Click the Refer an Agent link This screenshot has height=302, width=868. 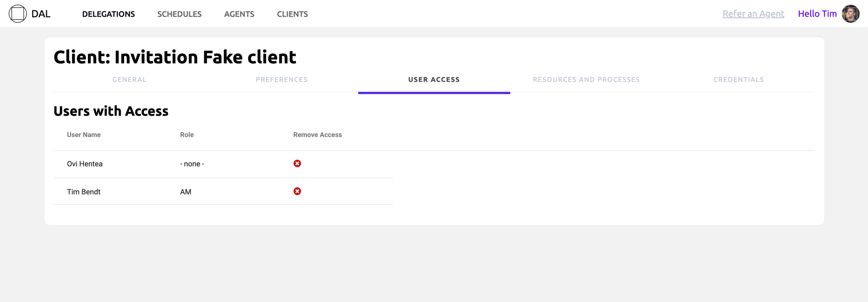753,14
